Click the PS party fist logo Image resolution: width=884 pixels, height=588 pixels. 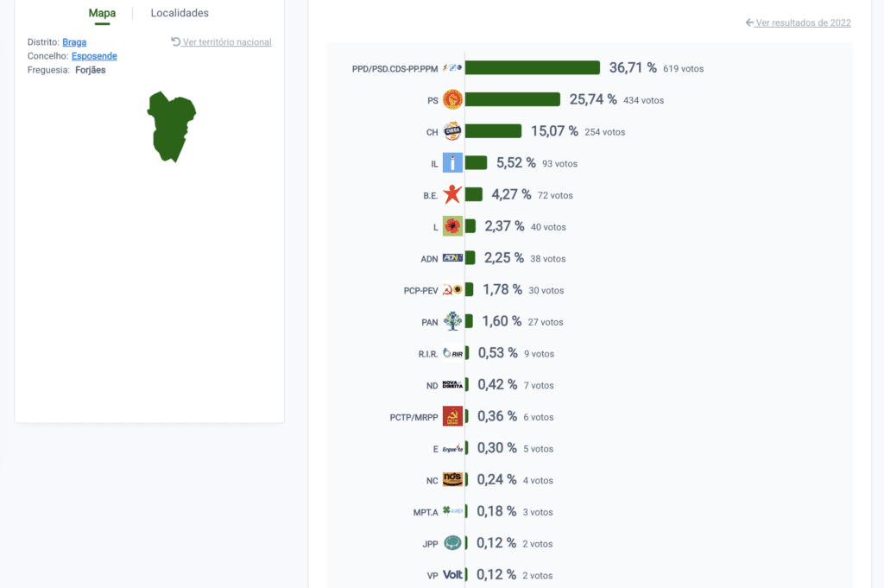[452, 100]
